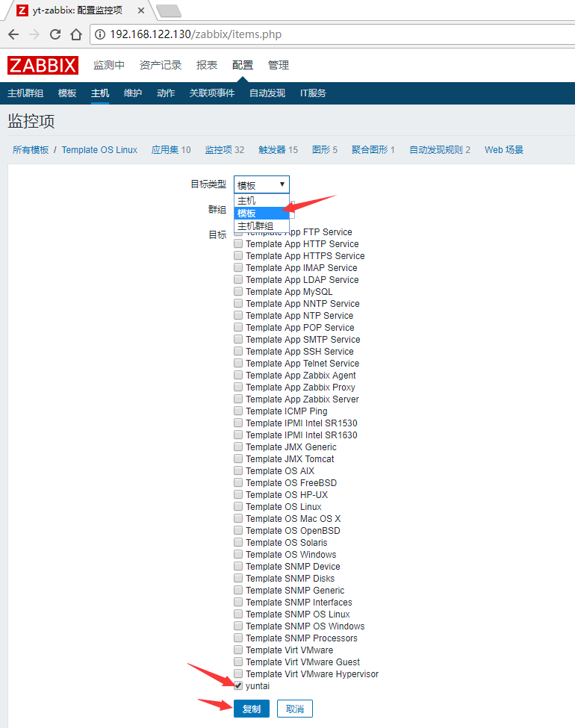Go to 自动发现 submenu

coord(267,93)
